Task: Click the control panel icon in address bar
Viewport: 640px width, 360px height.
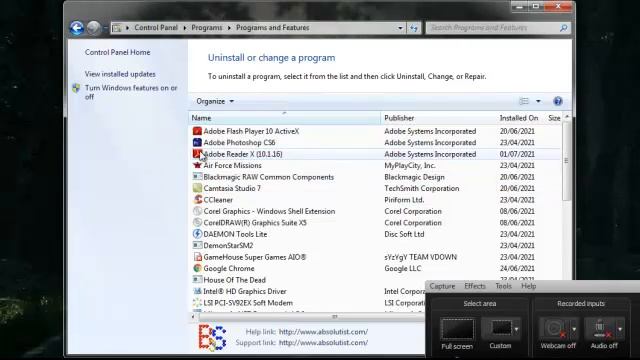Action: (117, 28)
